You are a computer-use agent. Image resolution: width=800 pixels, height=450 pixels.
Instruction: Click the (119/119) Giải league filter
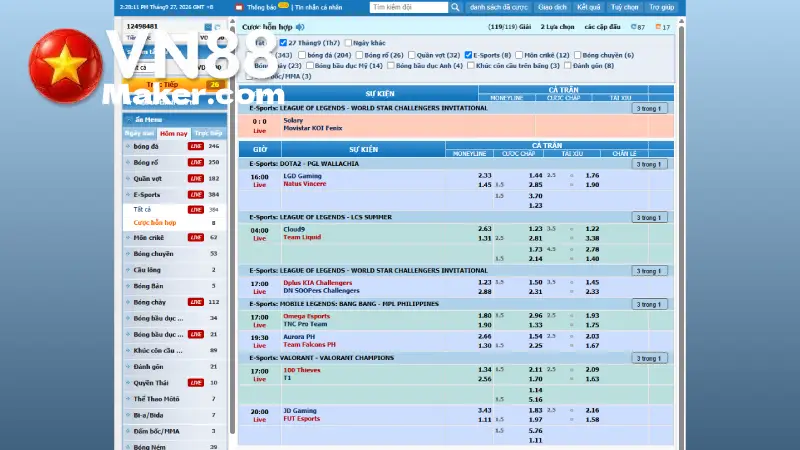pos(509,27)
